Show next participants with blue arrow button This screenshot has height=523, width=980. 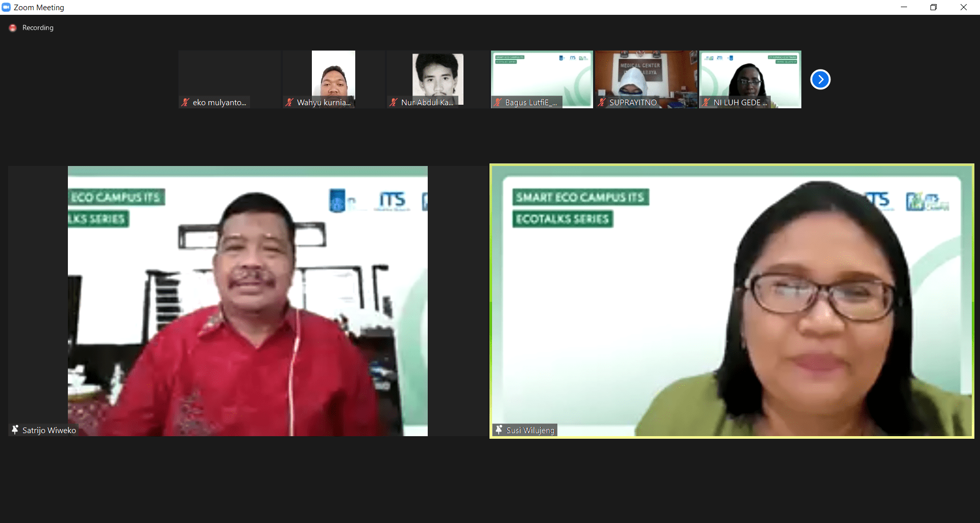tap(820, 80)
